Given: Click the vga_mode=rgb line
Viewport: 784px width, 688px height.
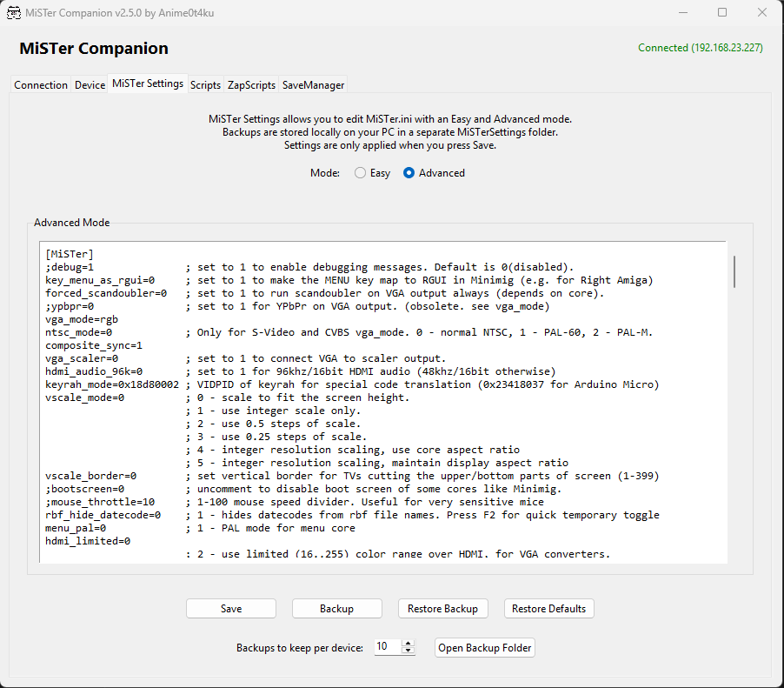Looking at the screenshot, I should [82, 319].
